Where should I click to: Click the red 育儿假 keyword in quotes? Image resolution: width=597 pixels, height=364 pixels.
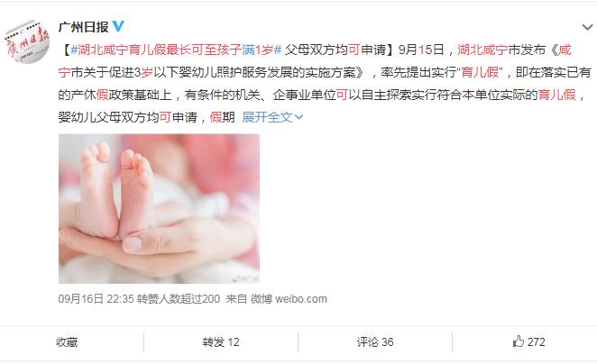click(x=480, y=72)
